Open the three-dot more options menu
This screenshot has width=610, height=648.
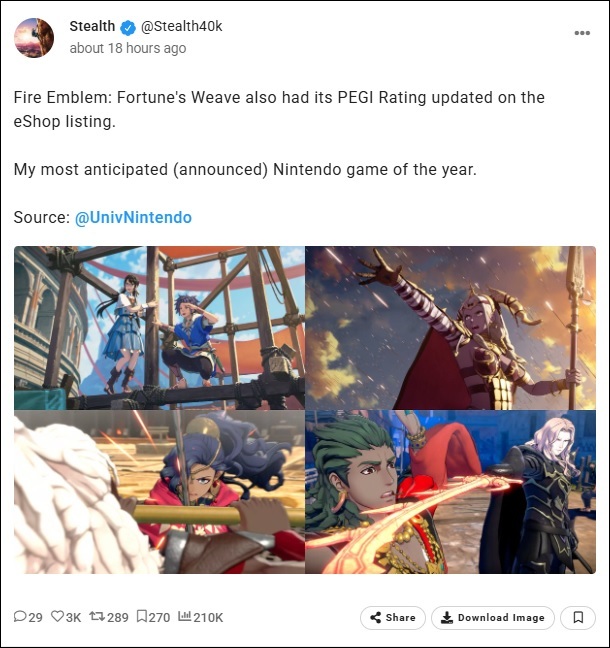tap(582, 33)
